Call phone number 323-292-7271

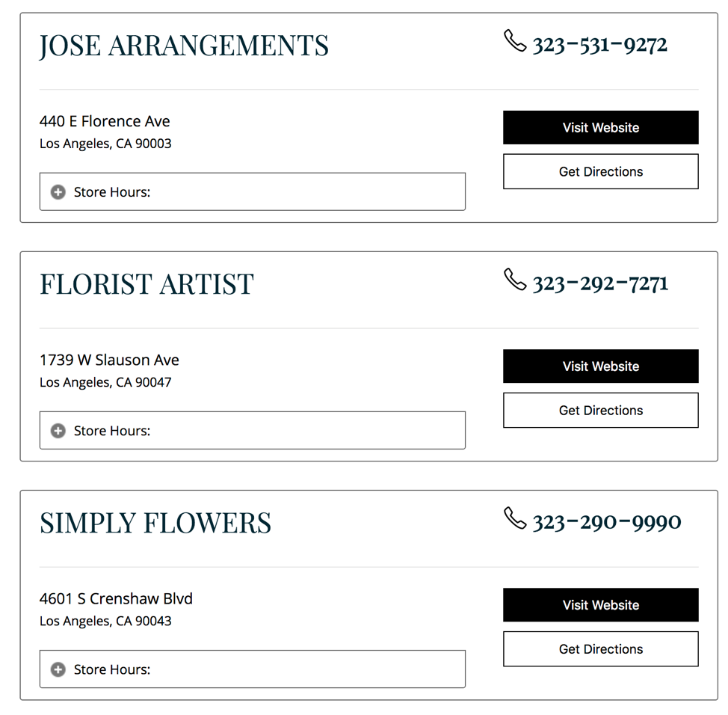600,284
